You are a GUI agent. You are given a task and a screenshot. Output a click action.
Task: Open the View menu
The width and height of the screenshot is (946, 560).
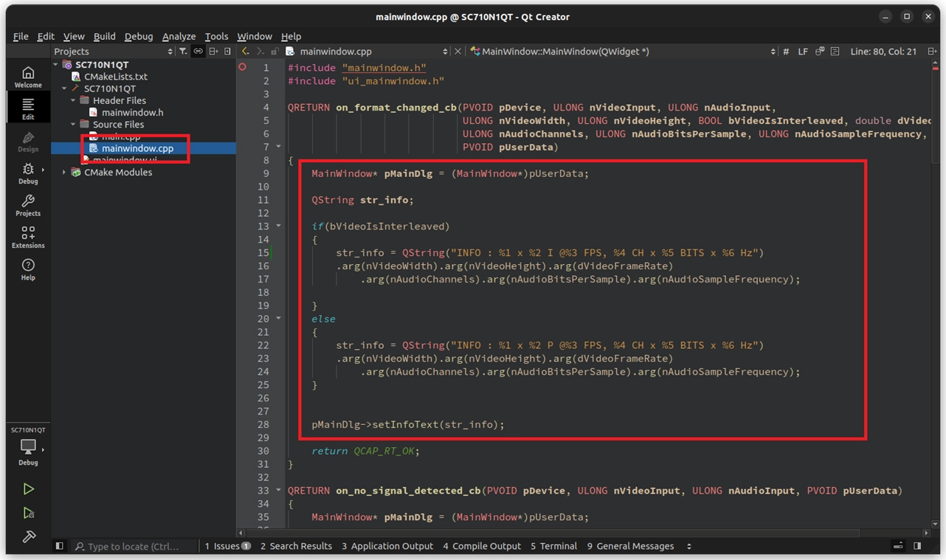(74, 36)
